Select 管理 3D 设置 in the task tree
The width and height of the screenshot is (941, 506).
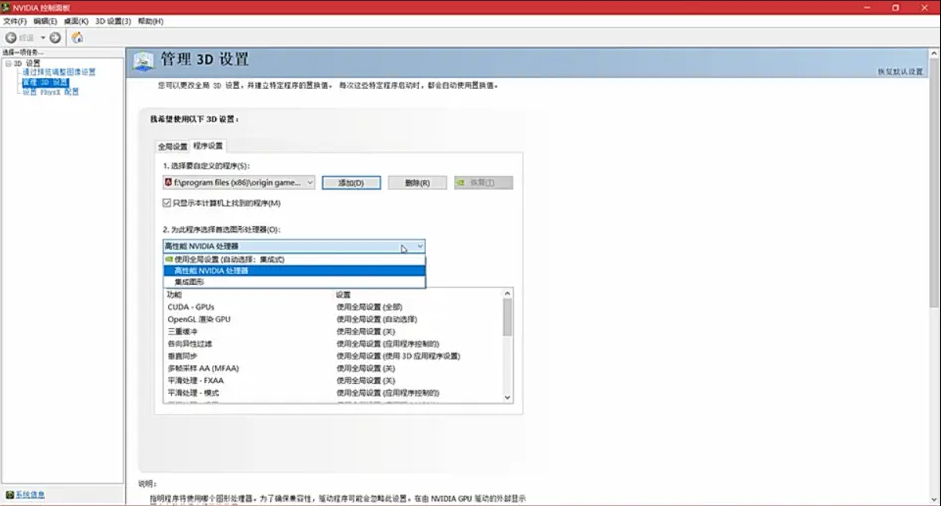coord(46,82)
